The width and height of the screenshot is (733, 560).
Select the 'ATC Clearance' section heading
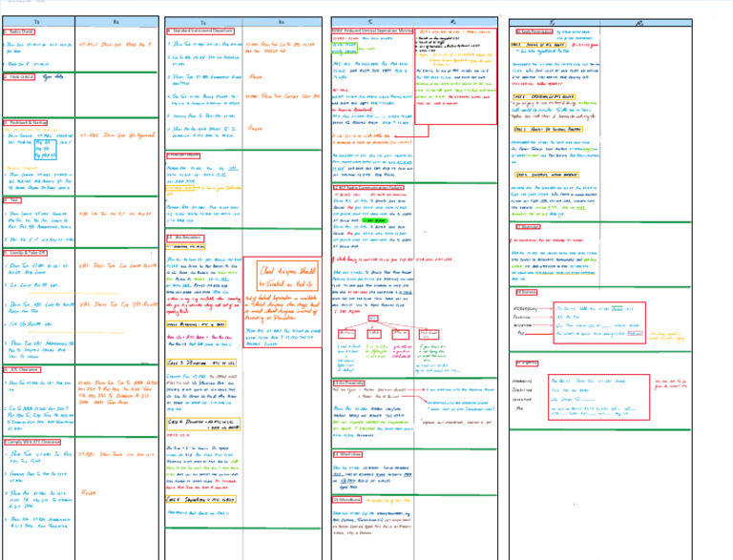(x=22, y=370)
